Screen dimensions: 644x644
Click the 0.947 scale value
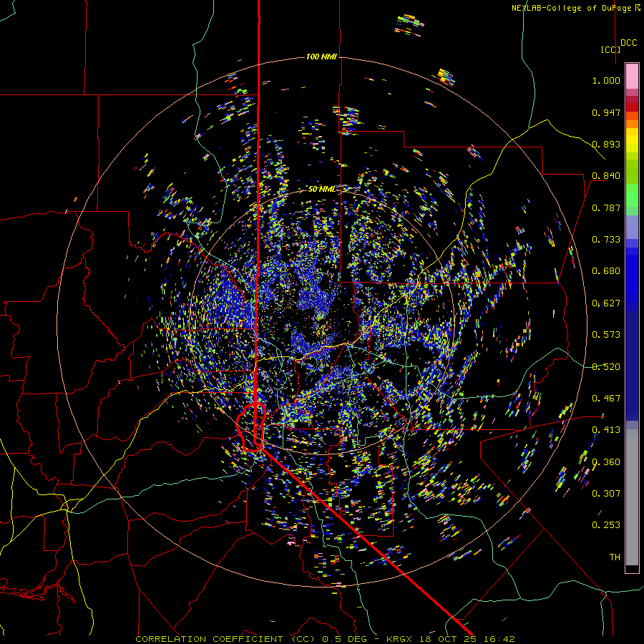point(606,112)
